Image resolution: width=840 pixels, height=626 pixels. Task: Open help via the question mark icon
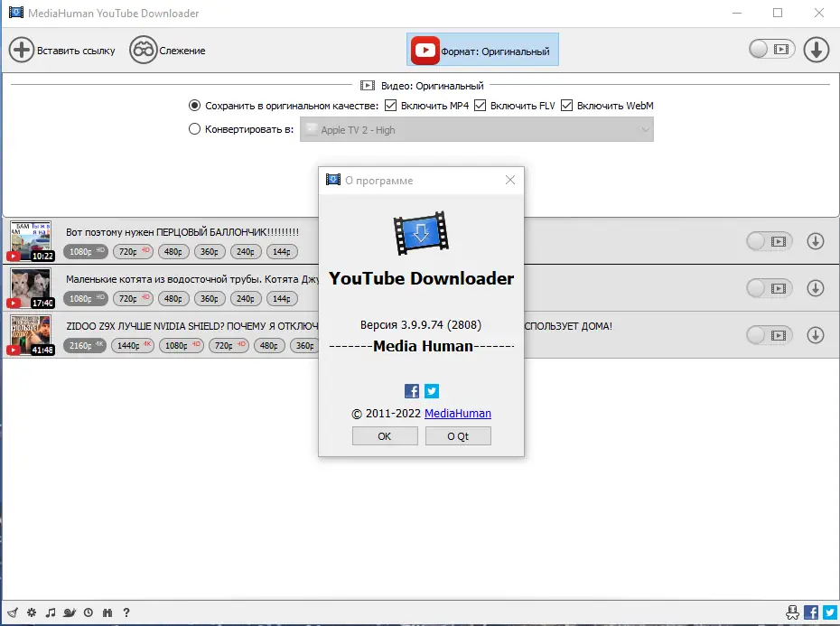(x=126, y=612)
